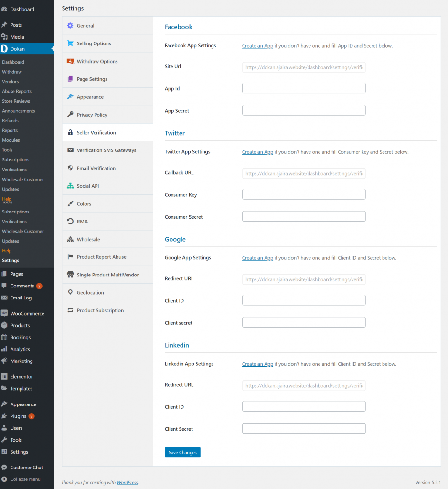
Task: Click the Facebook App Id field
Action: click(x=304, y=88)
